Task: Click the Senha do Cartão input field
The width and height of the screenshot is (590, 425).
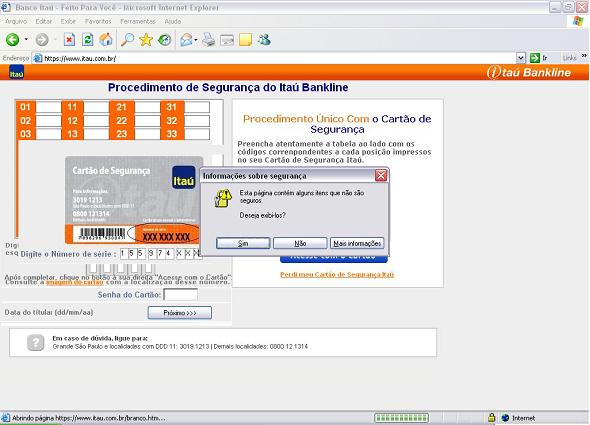Action: pos(181,295)
